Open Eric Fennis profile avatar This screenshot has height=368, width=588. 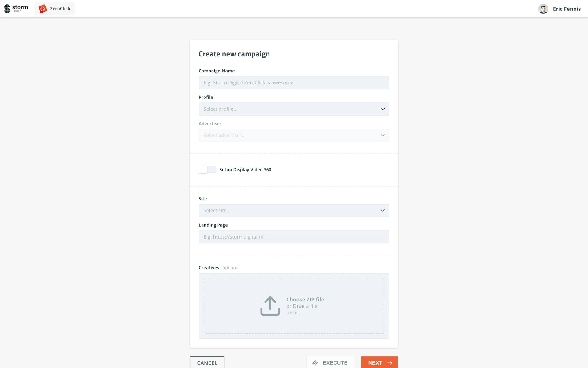click(543, 9)
